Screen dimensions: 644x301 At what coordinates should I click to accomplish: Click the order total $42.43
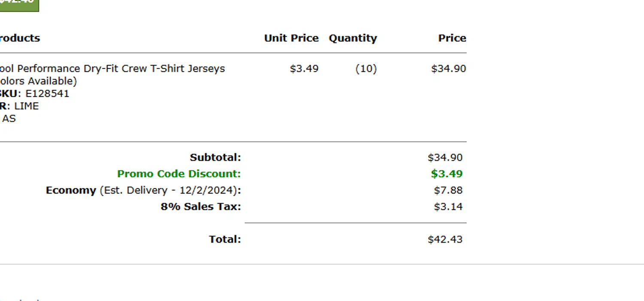[x=445, y=239]
